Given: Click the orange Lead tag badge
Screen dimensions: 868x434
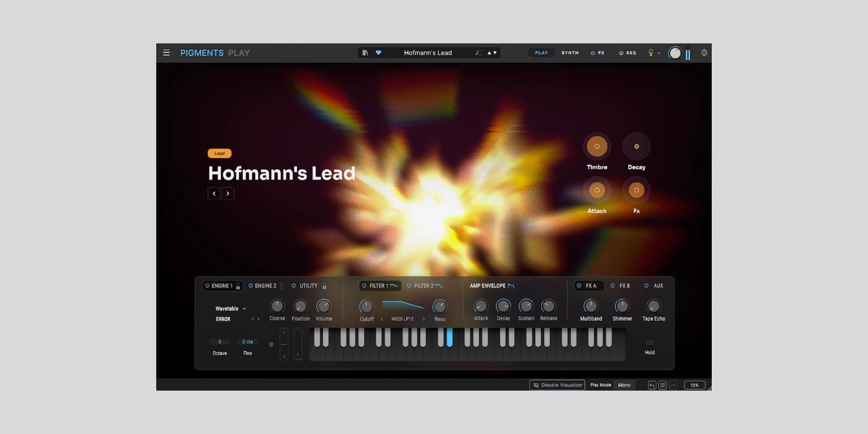Looking at the screenshot, I should (219, 153).
